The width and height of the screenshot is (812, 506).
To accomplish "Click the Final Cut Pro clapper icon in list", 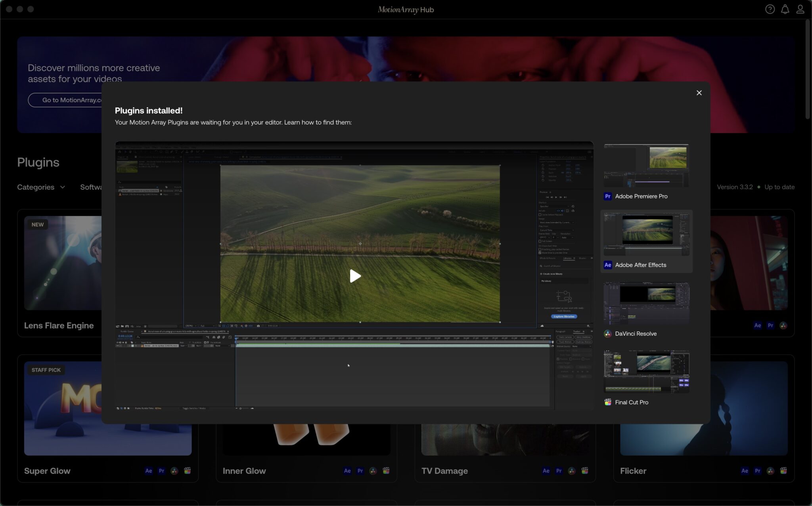I will tap(607, 402).
